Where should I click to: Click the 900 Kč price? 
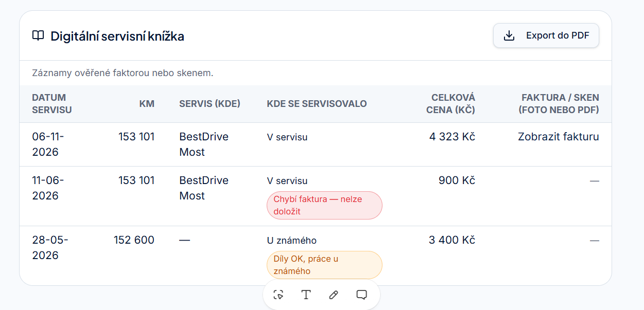click(x=457, y=180)
